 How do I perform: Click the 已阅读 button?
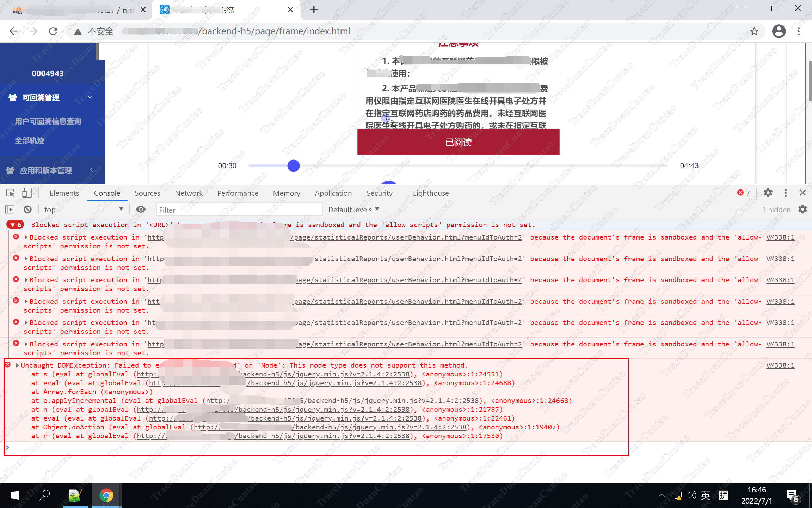pos(458,142)
